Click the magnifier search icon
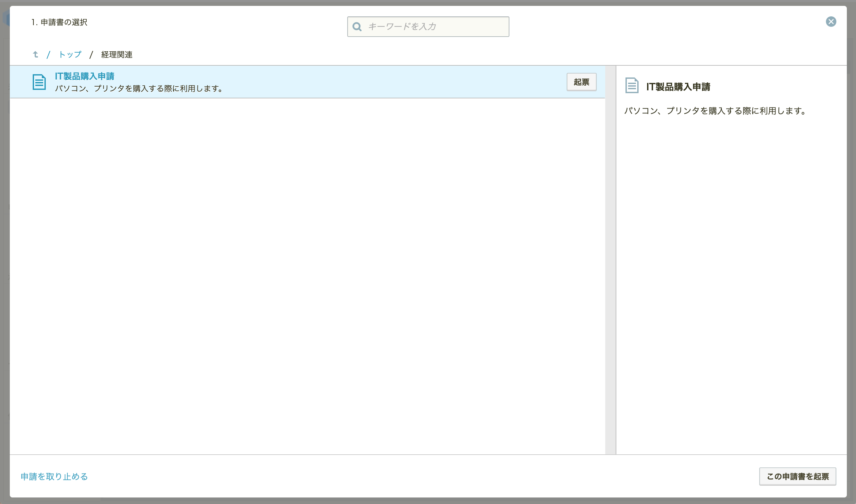Screen dimensions: 856x504 coord(357,26)
